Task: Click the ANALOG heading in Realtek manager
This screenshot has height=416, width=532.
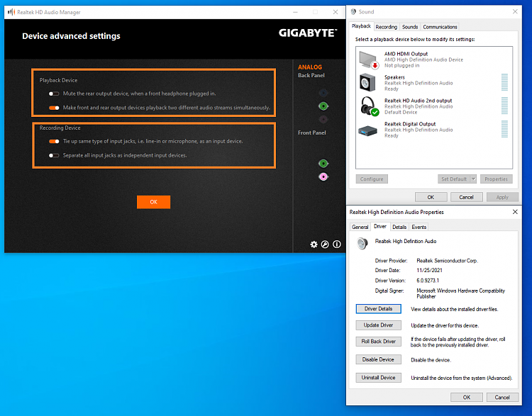Action: pyautogui.click(x=310, y=67)
